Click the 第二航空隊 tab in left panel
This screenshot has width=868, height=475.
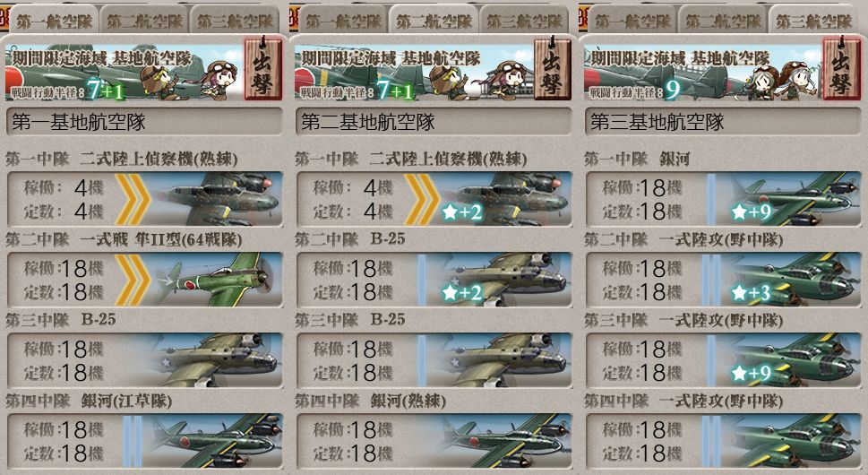coord(144,21)
